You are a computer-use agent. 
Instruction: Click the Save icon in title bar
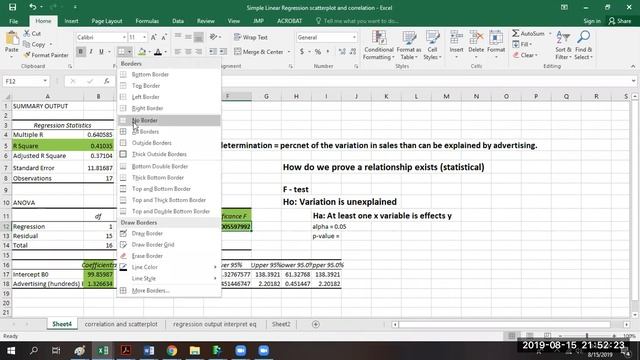click(x=13, y=7)
